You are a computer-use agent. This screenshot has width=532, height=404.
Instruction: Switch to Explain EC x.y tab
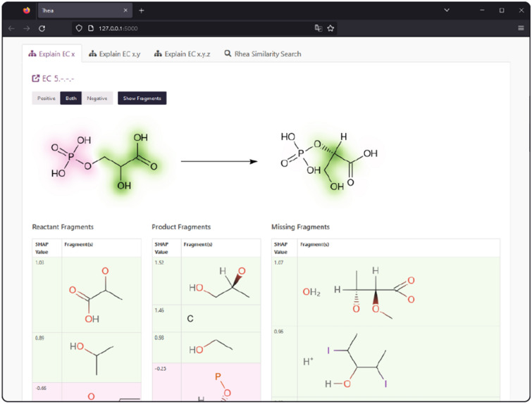pos(113,53)
